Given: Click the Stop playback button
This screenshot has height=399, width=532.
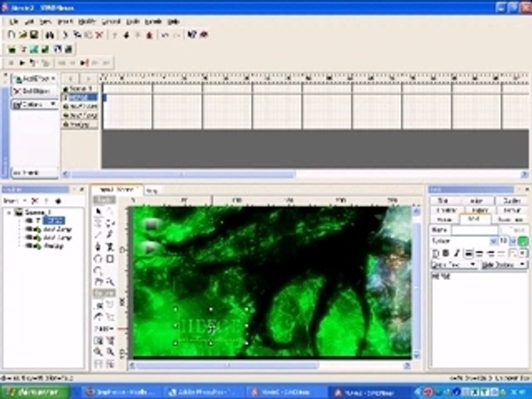Looking at the screenshot, I should pyautogui.click(x=11, y=63).
